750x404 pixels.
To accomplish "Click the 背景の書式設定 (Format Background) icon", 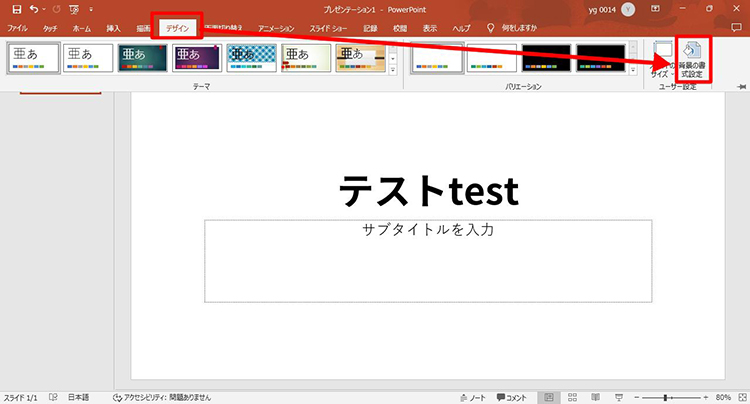I will 697,58.
